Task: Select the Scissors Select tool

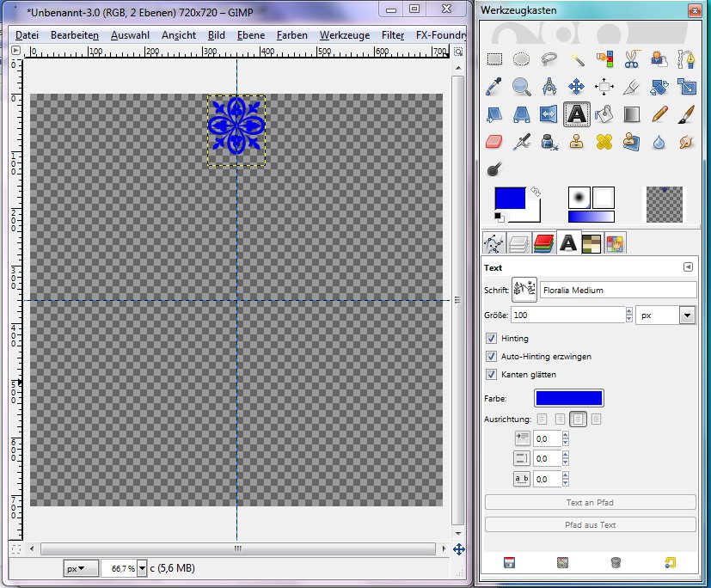Action: [632, 59]
